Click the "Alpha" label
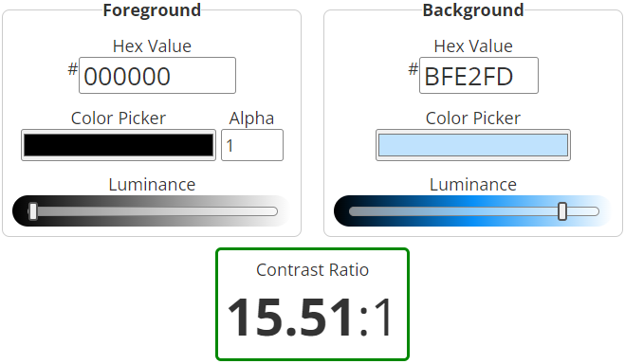This screenshot has width=625, height=364. 251,118
